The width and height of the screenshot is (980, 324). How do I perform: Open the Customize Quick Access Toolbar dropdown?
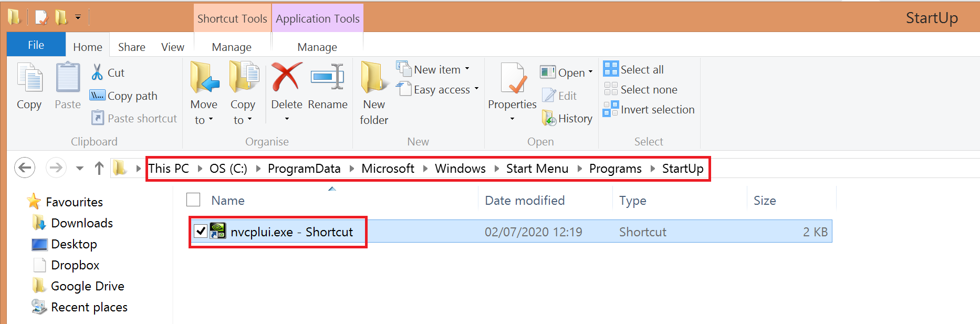(78, 18)
